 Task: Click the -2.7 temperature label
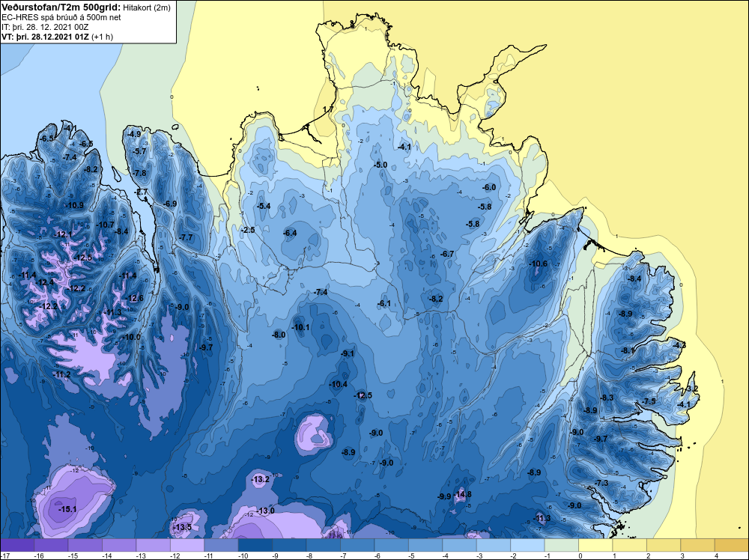(142, 192)
